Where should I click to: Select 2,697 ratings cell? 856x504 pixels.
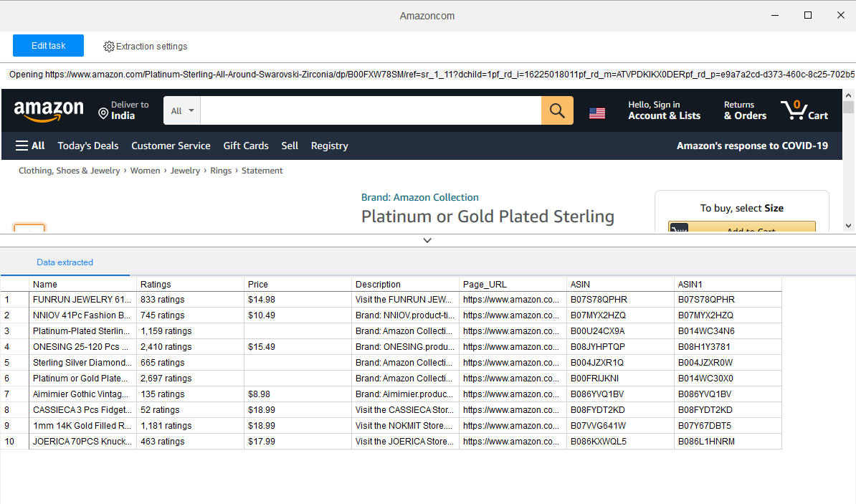(190, 379)
